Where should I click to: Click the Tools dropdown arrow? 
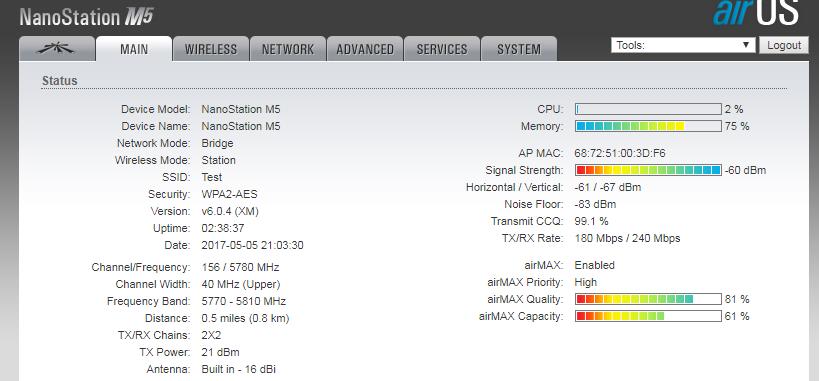click(x=746, y=45)
